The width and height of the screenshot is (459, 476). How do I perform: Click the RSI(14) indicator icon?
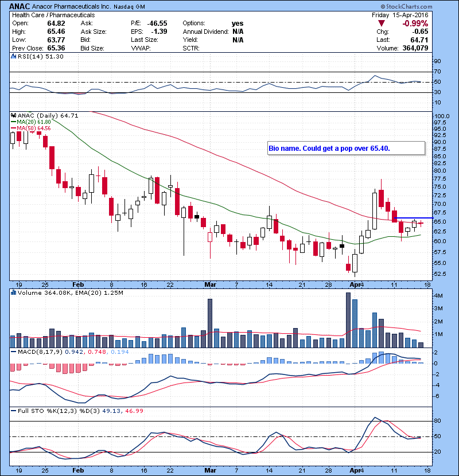click(x=13, y=56)
